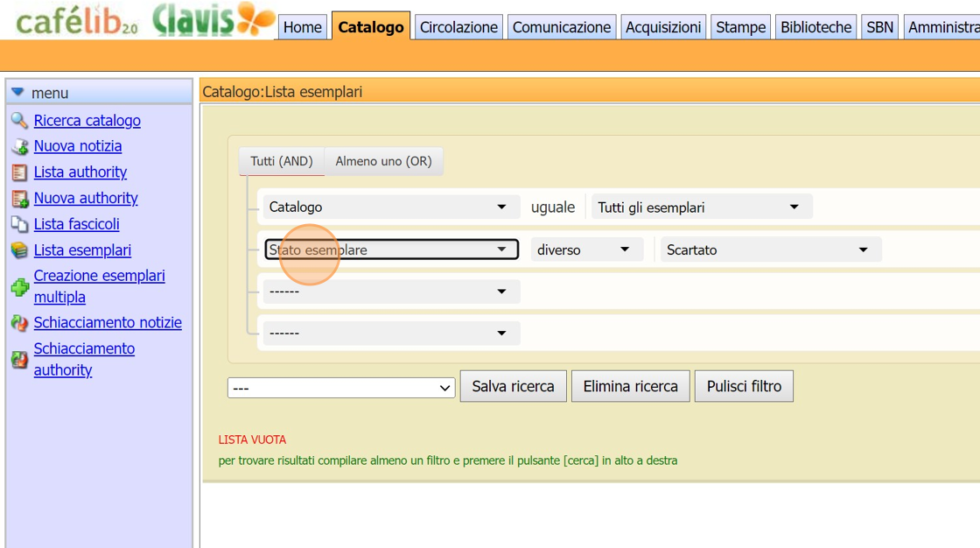The image size is (980, 548).
Task: Click the Nuova authority icon
Action: coord(19,199)
